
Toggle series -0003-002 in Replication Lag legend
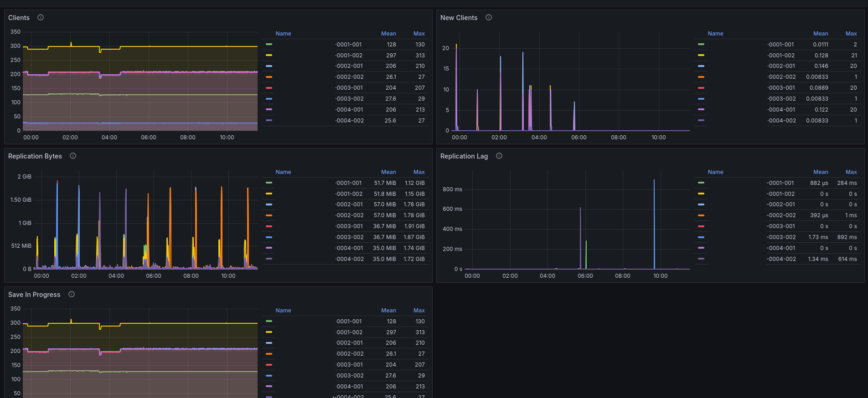(x=781, y=237)
